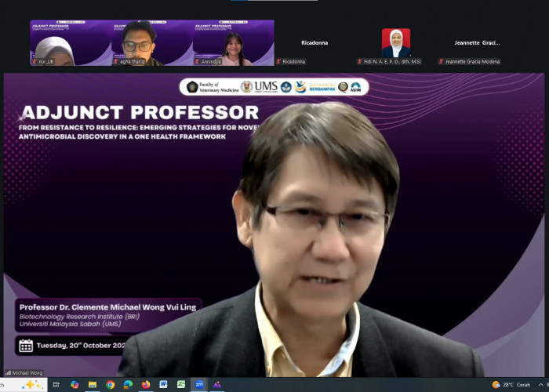Select the Ricadonna participant tile
Image resolution: width=549 pixels, height=392 pixels.
(314, 42)
